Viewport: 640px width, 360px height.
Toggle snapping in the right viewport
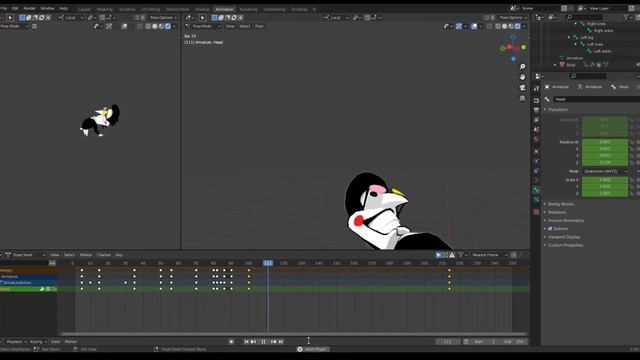coord(367,18)
